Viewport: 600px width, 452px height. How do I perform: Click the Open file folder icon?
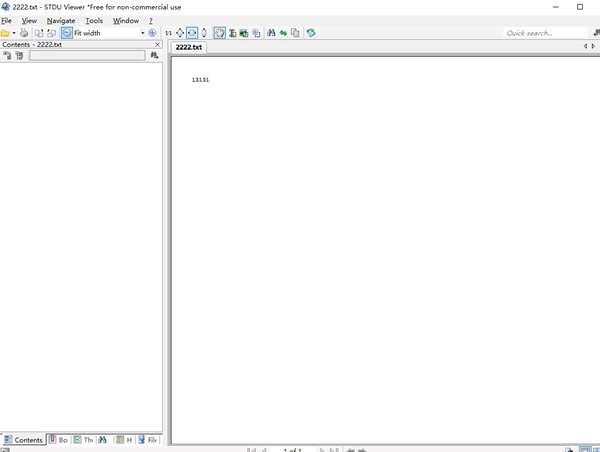5,33
